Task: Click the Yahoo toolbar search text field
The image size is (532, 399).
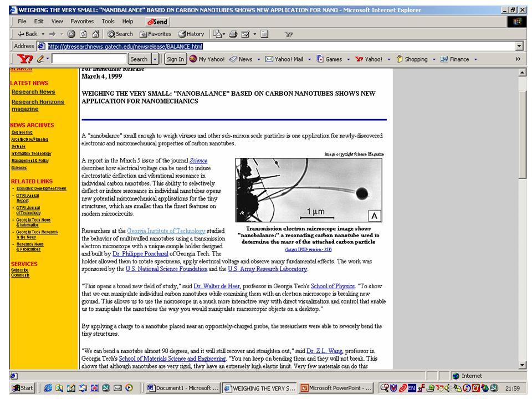Action: click(89, 59)
